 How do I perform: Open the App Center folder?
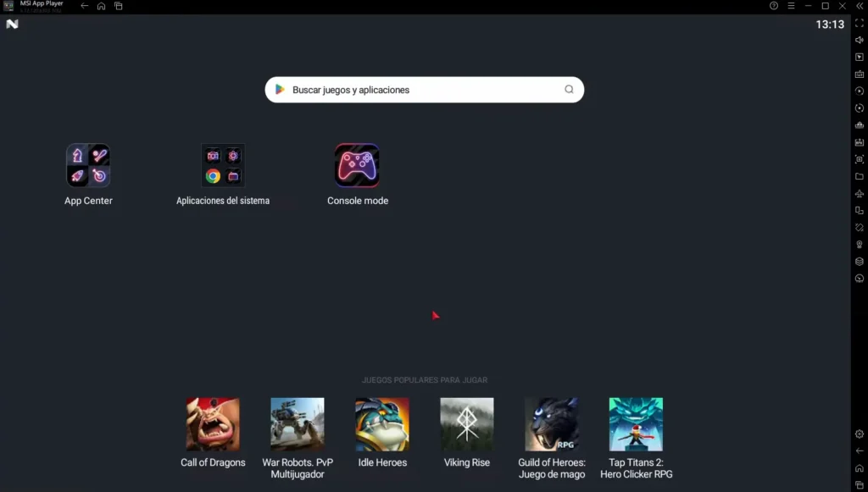click(x=88, y=165)
